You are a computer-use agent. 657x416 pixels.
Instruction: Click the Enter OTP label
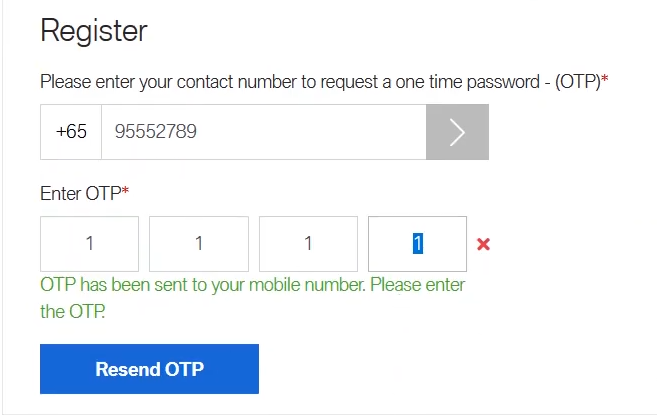[80, 194]
